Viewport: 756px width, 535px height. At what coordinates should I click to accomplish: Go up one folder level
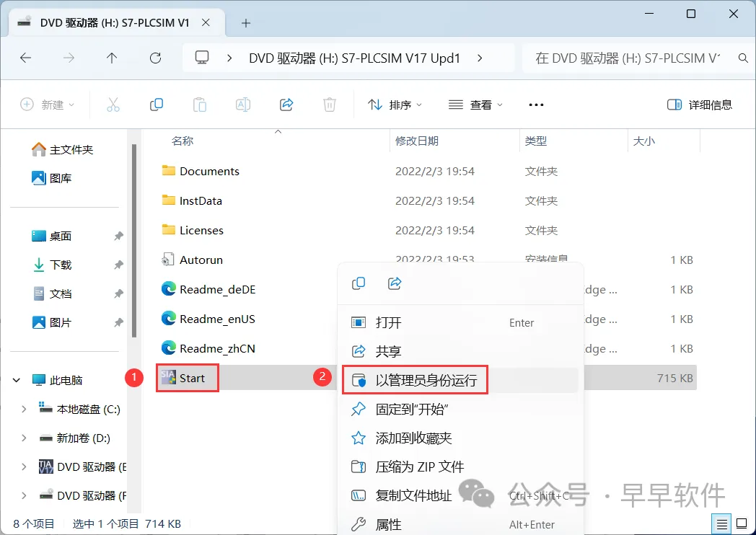click(112, 58)
